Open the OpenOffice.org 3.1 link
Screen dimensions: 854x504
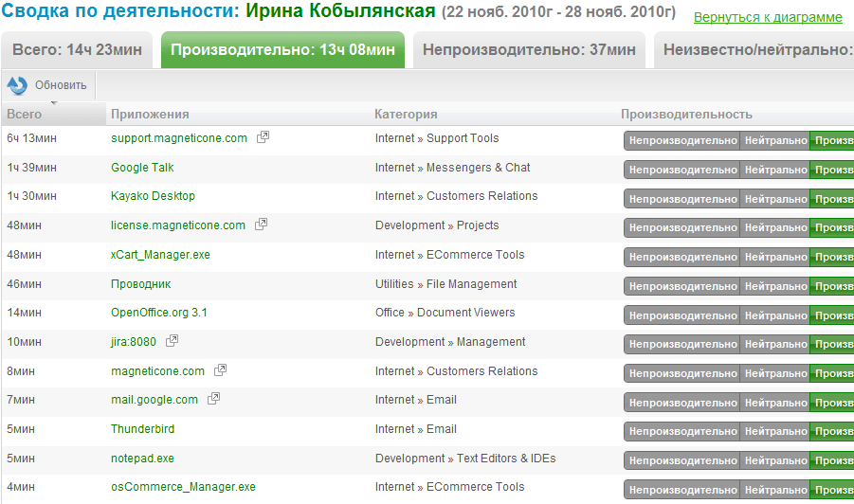158,313
